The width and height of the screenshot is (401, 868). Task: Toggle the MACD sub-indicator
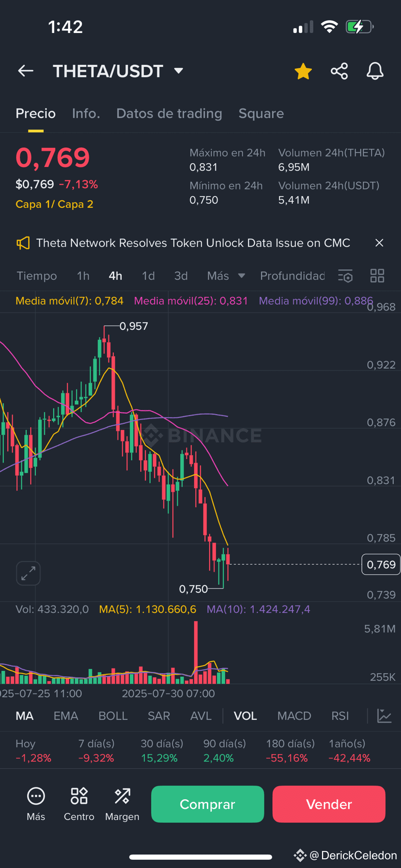click(294, 716)
